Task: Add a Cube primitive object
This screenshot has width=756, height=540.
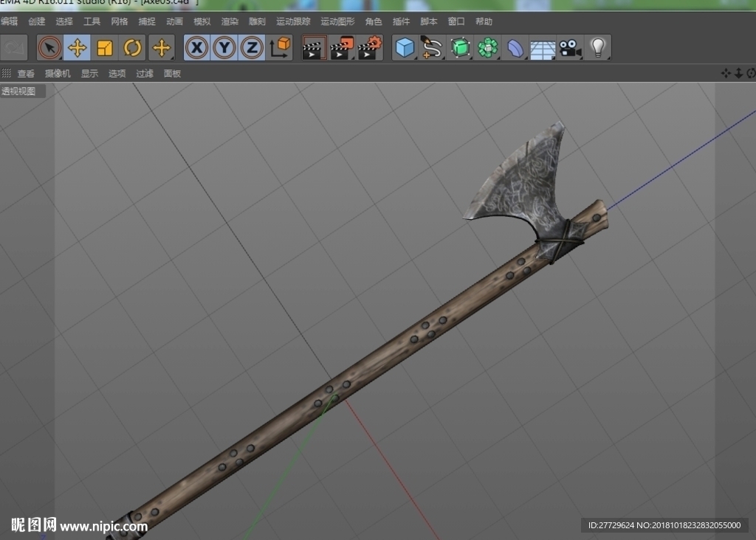Action: [x=405, y=48]
